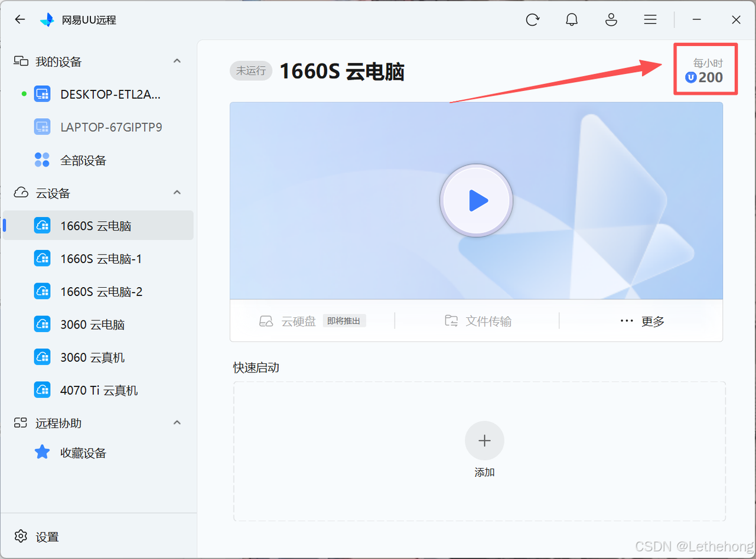
Task: Click the 即将推出 coming soon tag
Action: click(344, 321)
